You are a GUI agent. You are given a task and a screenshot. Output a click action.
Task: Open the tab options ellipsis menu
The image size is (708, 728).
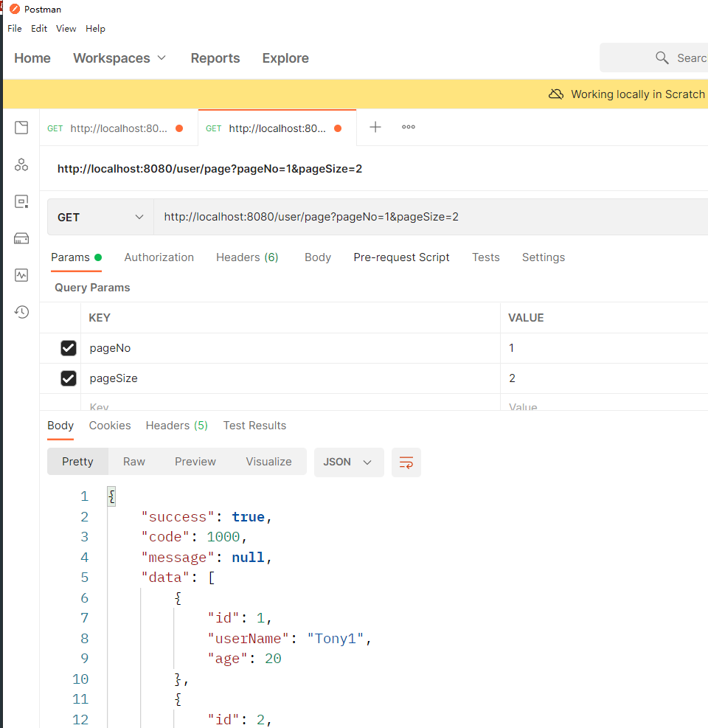click(409, 127)
